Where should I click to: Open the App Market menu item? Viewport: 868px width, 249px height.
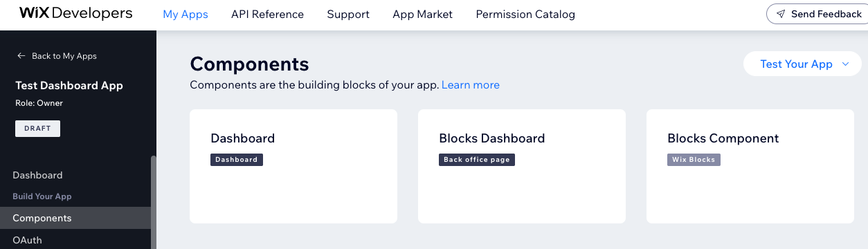tap(422, 14)
